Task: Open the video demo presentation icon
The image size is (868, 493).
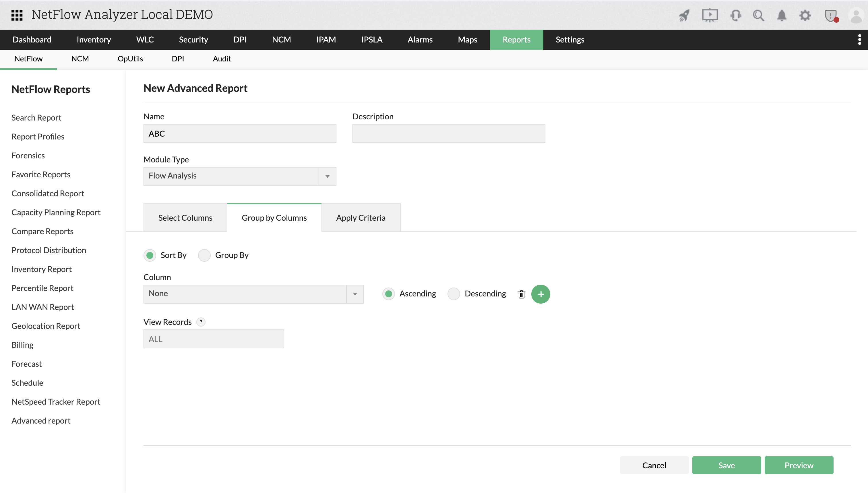Action: pyautogui.click(x=710, y=15)
